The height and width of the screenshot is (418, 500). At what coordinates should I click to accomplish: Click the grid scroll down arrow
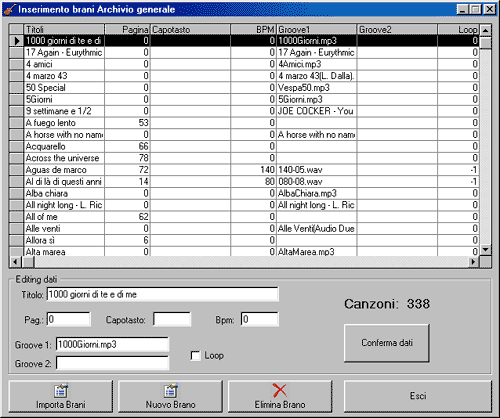(x=486, y=250)
